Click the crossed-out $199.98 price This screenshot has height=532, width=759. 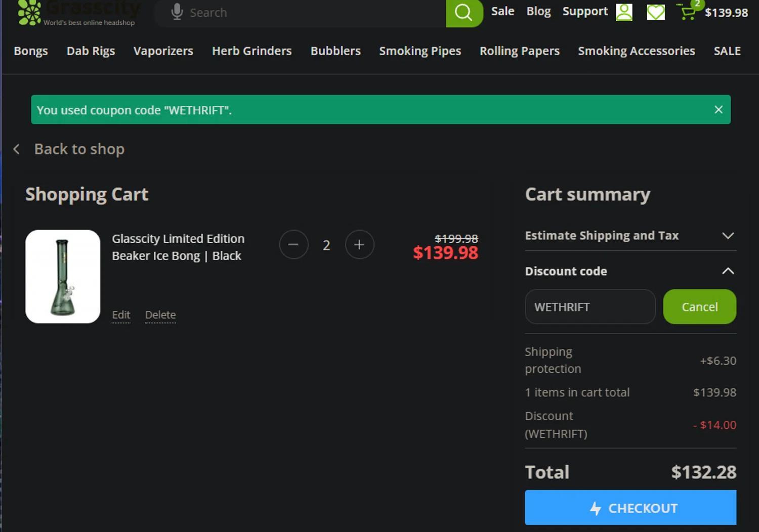(x=456, y=238)
